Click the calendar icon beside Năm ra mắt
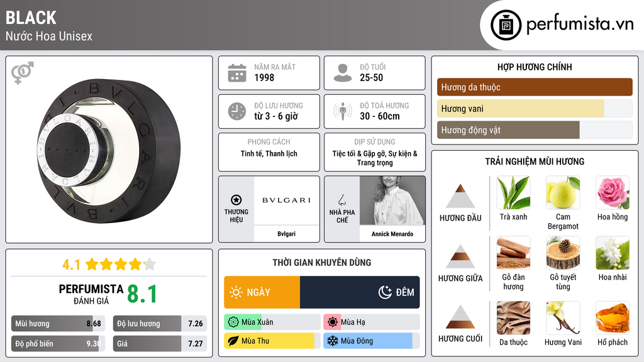The image size is (644, 362). pos(237,73)
